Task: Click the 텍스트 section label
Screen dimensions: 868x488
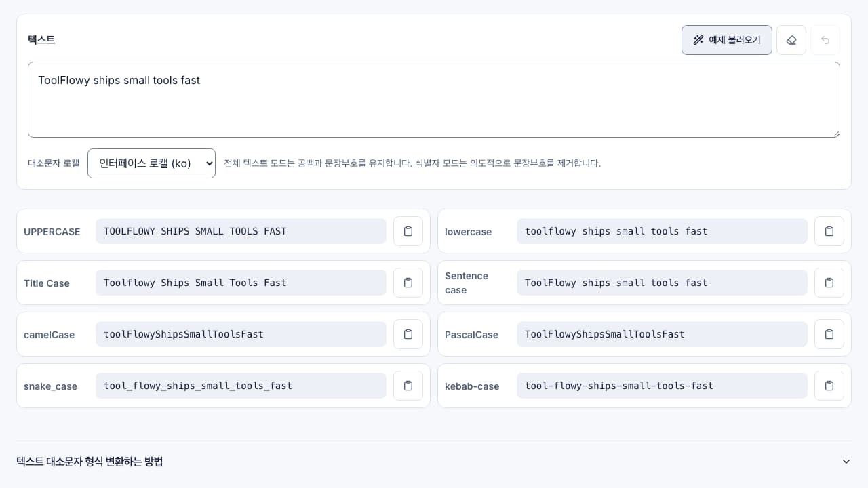Action: (41, 40)
